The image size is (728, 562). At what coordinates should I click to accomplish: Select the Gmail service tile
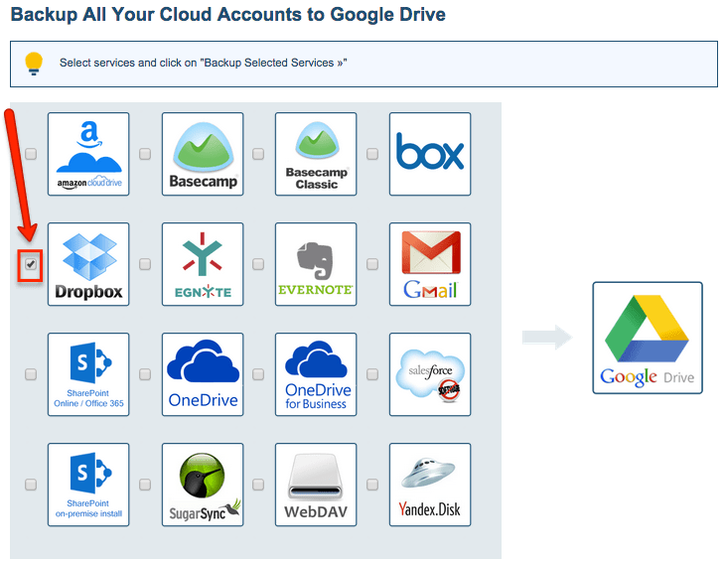430,264
